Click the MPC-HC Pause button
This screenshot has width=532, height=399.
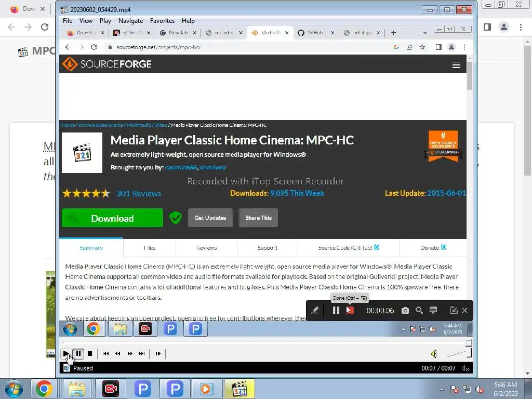pos(78,353)
